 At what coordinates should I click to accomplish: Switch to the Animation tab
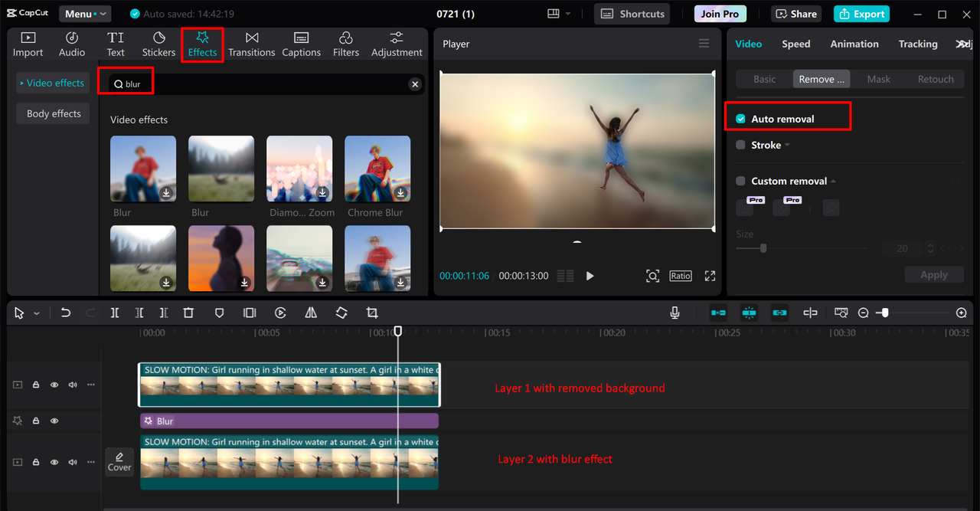(x=854, y=44)
